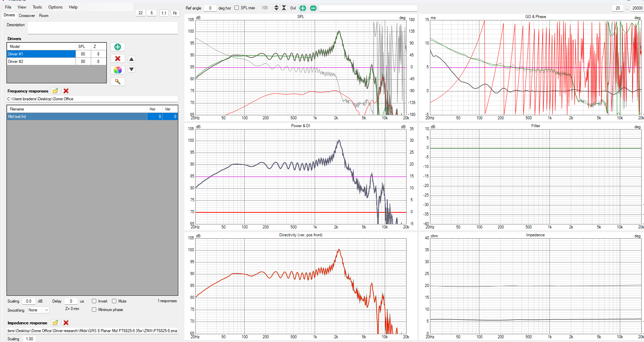
Task: Click the Directivity chart title
Action: [x=301, y=235]
